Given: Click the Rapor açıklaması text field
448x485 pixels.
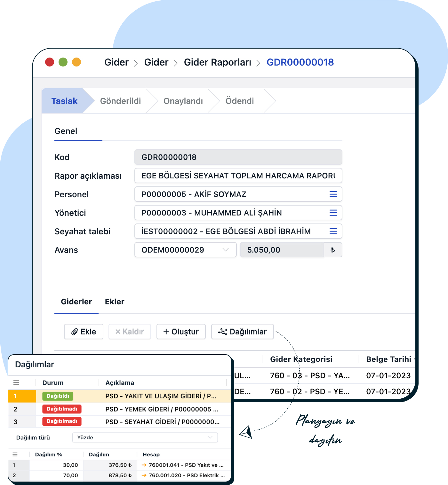Looking at the screenshot, I should [x=238, y=176].
